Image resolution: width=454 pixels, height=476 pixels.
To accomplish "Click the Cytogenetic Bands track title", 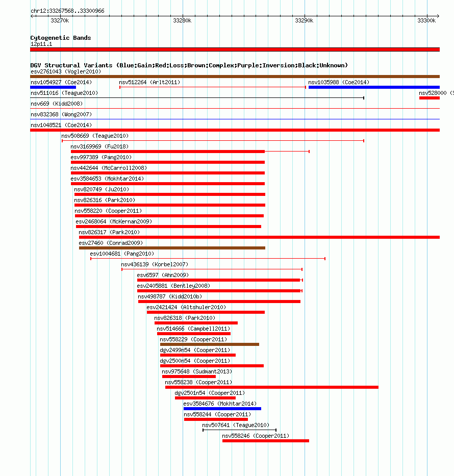I will pyautogui.click(x=61, y=38).
